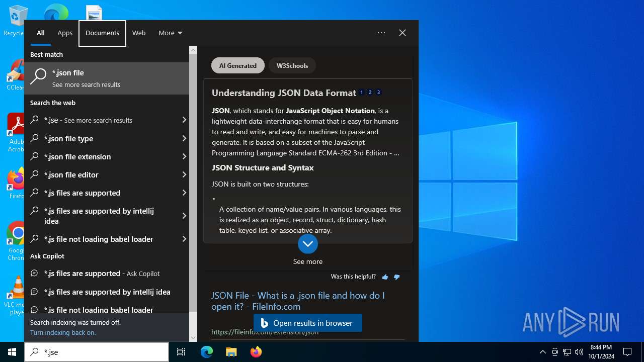Expand the supported by intellij idea arrow
Image resolution: width=644 pixels, height=362 pixels.
point(184,216)
